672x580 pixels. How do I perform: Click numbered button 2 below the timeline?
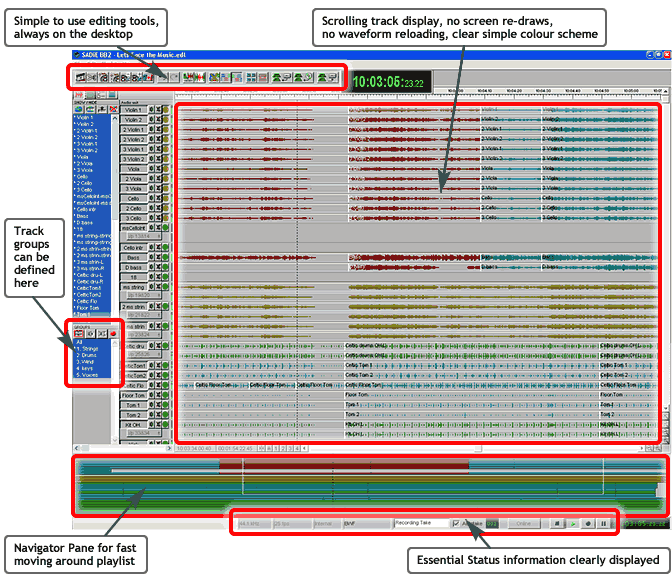click(x=283, y=448)
